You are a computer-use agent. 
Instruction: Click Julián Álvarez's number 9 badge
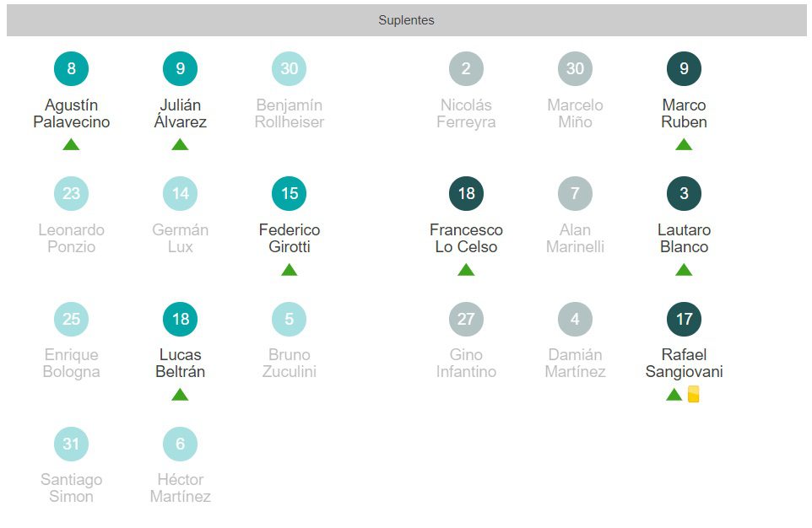(x=180, y=69)
